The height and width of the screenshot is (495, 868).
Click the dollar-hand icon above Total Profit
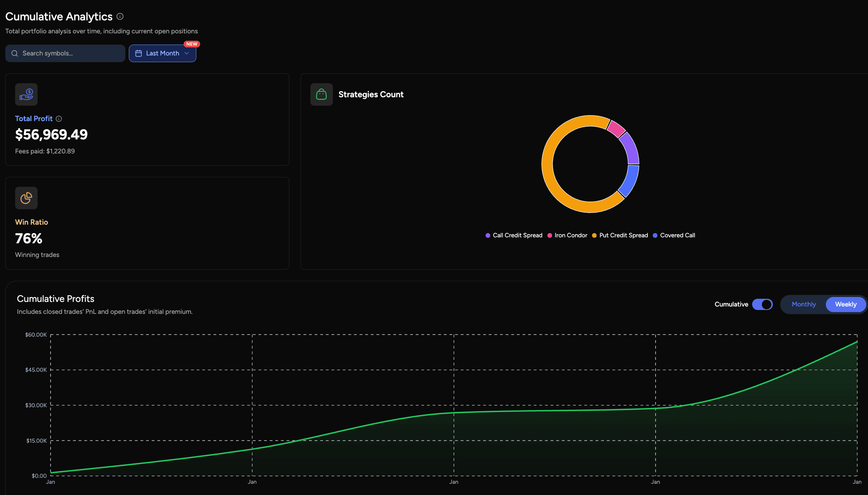tap(26, 94)
